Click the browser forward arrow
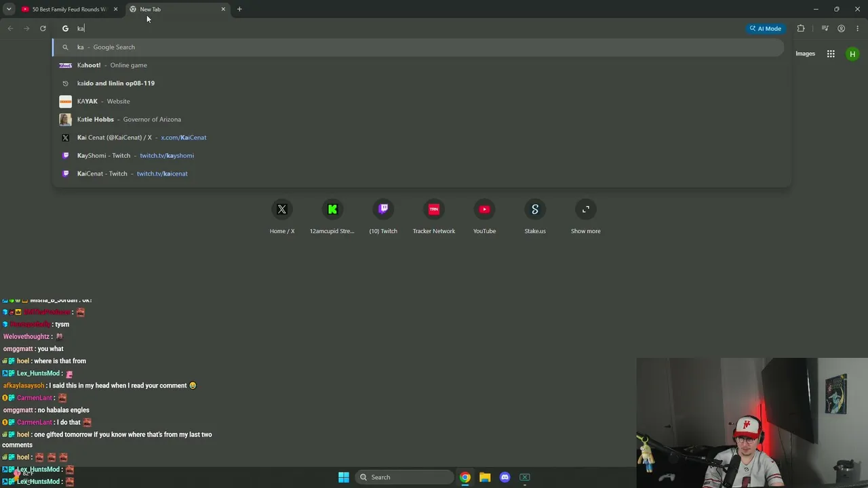Image resolution: width=868 pixels, height=488 pixels. click(26, 28)
